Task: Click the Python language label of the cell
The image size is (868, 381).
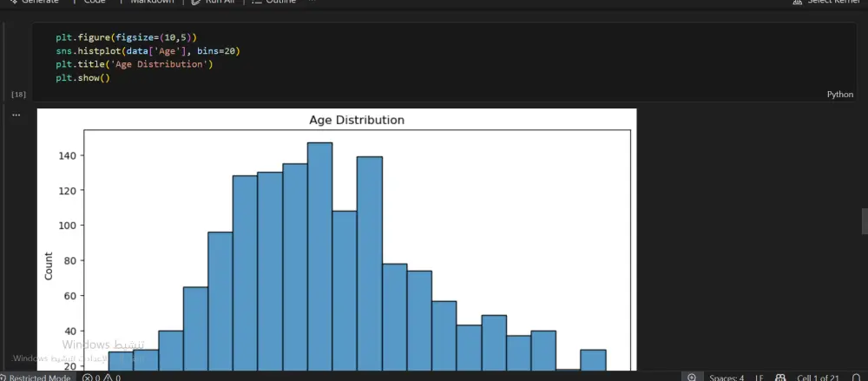Action: (839, 94)
